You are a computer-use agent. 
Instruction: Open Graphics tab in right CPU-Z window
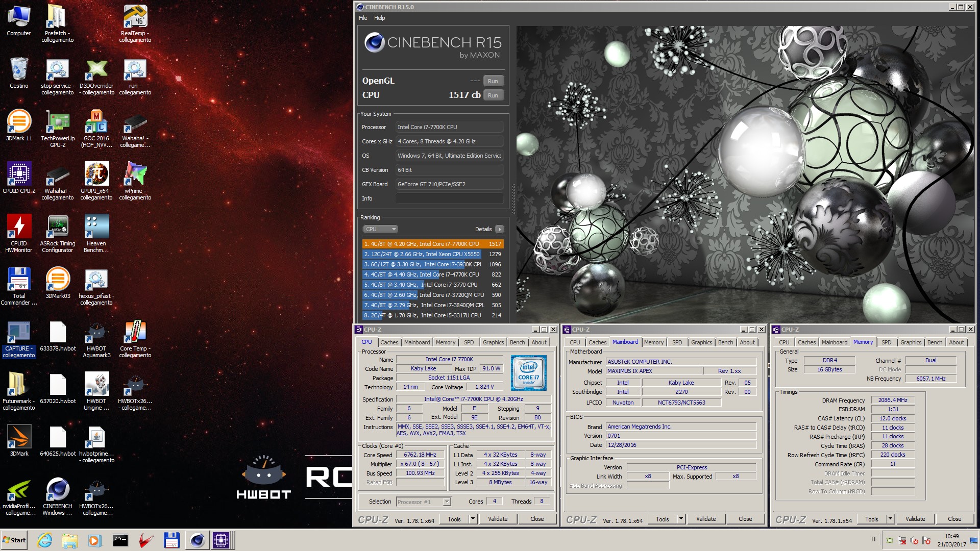(x=911, y=342)
